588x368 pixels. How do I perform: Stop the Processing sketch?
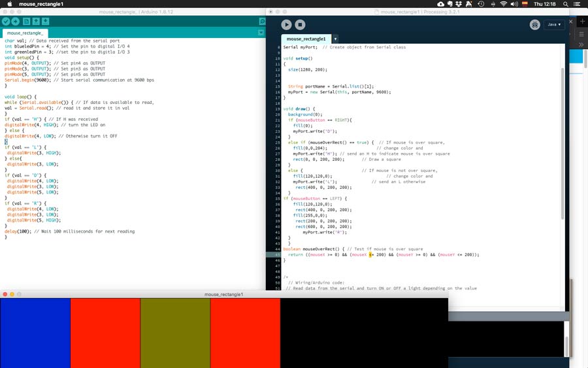click(300, 25)
